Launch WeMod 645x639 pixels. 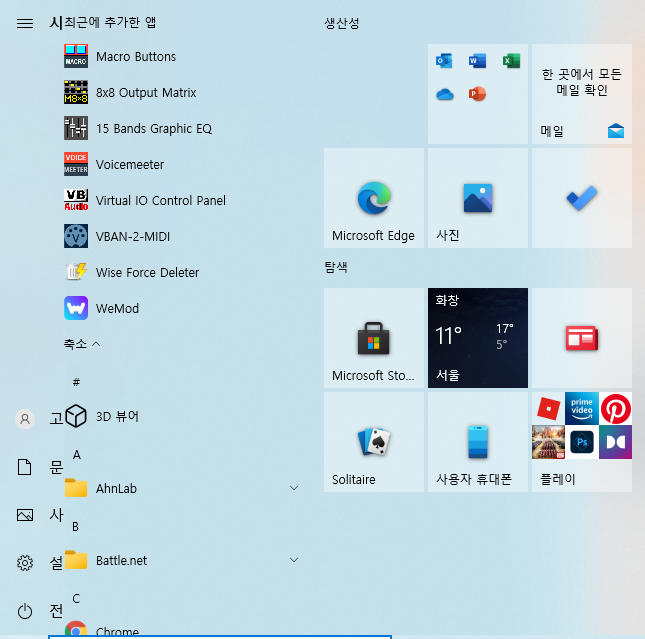(101, 308)
